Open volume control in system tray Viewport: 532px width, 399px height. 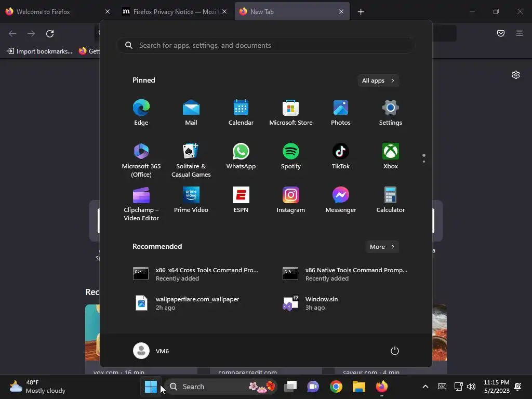(471, 387)
